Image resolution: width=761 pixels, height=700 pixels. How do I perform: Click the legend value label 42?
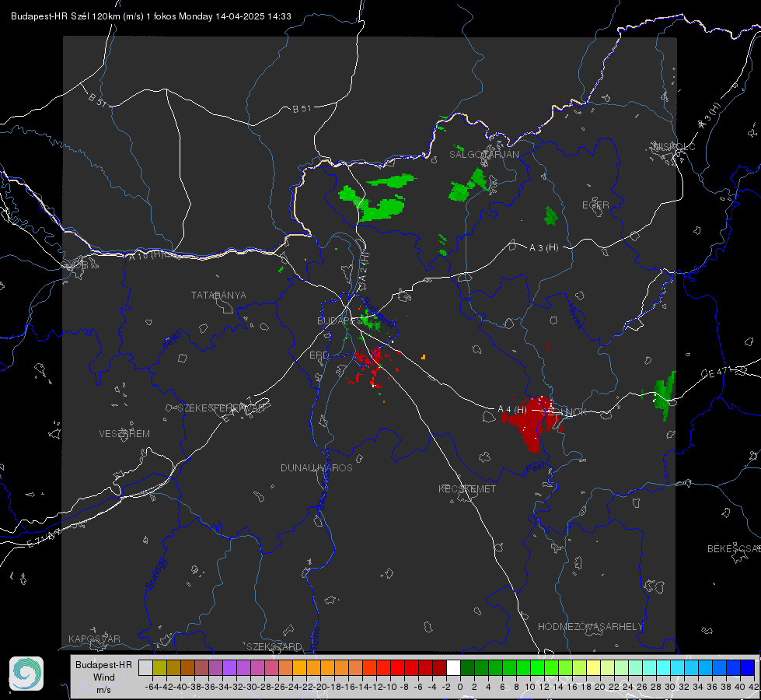(754, 687)
